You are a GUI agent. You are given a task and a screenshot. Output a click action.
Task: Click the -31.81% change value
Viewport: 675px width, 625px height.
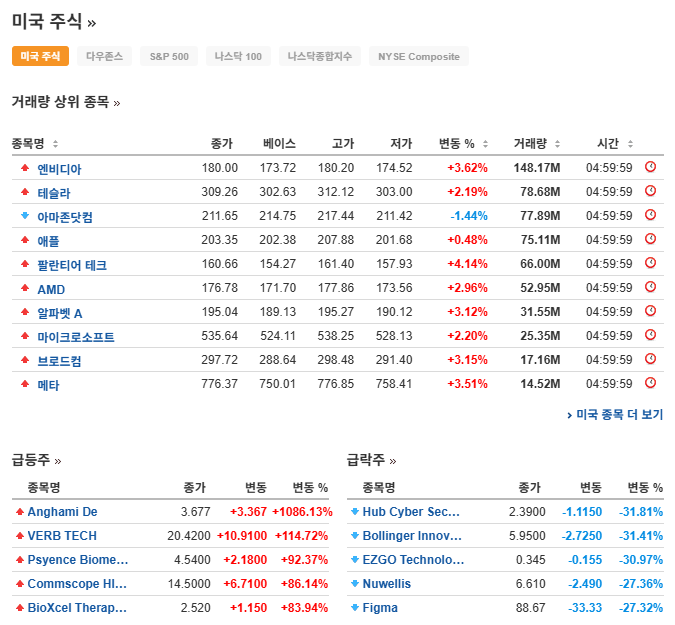click(x=641, y=512)
